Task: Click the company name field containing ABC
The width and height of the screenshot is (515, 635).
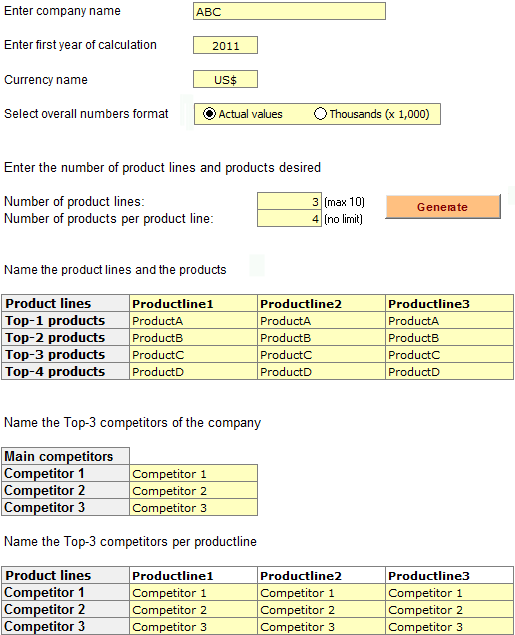Action: coord(289,11)
